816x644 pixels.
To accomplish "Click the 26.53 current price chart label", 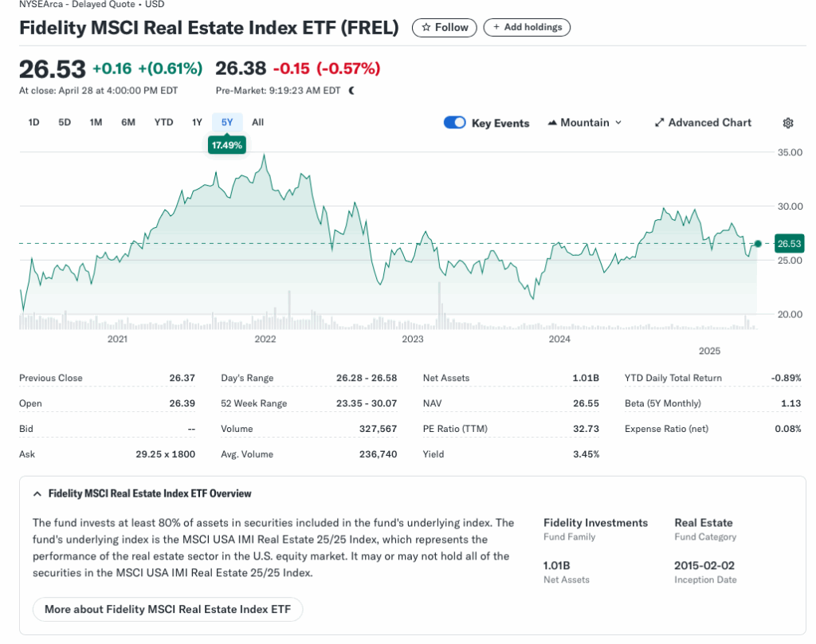I will [789, 244].
